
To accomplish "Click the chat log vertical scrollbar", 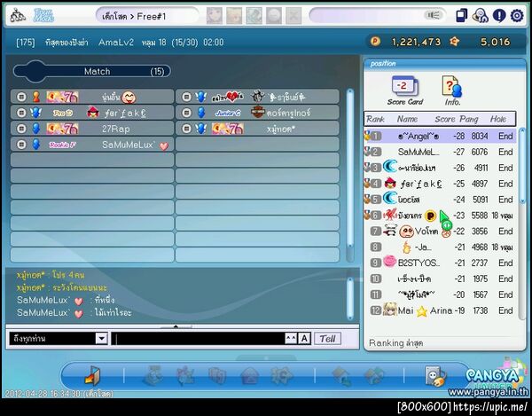I will coord(350,299).
